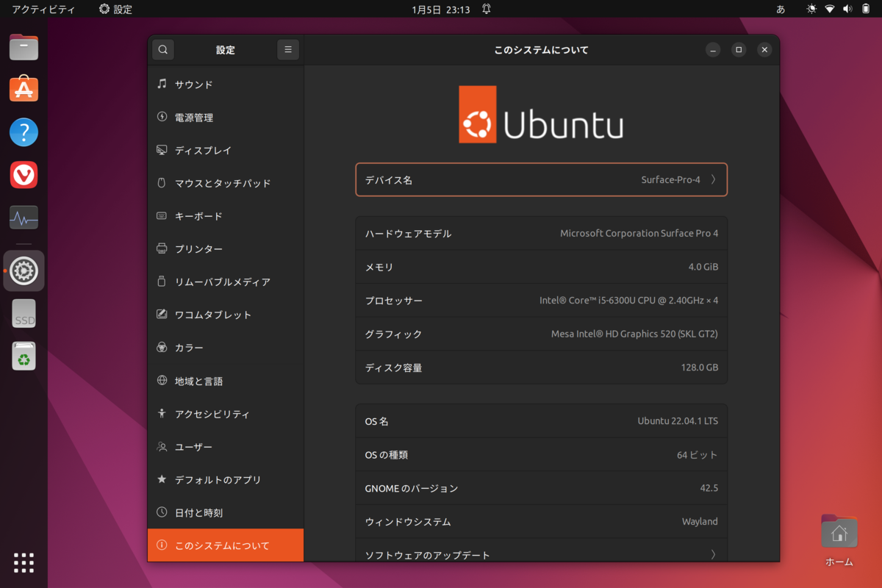Open the ソフトウェアのアップデート row
This screenshot has height=588, width=882.
pyautogui.click(x=541, y=555)
